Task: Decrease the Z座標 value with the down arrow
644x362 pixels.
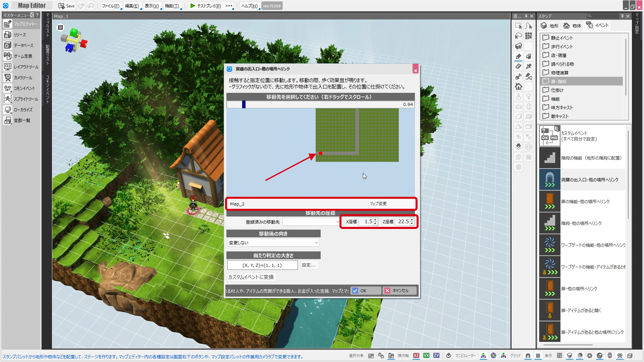Action: pyautogui.click(x=412, y=224)
